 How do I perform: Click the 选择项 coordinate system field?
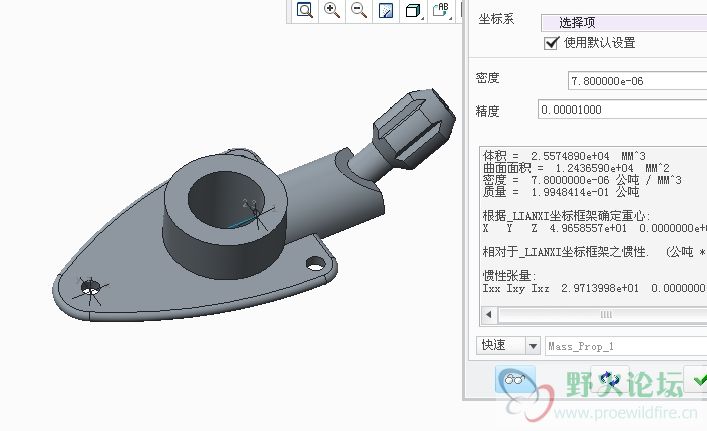coord(624,22)
